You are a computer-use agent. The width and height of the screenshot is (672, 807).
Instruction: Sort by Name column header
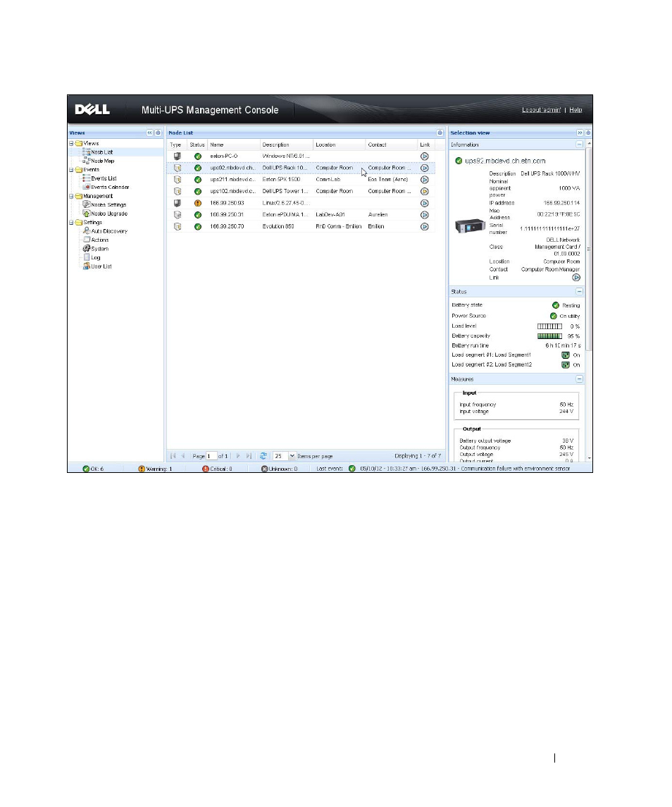[x=234, y=145]
